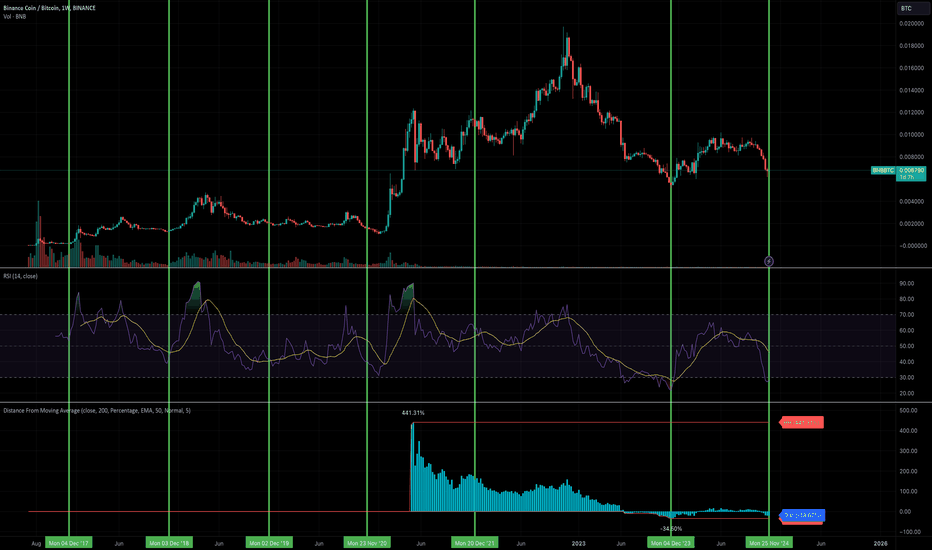Click the Mon 03 Dec '18 date marker
This screenshot has width=932, height=550.
[169, 543]
